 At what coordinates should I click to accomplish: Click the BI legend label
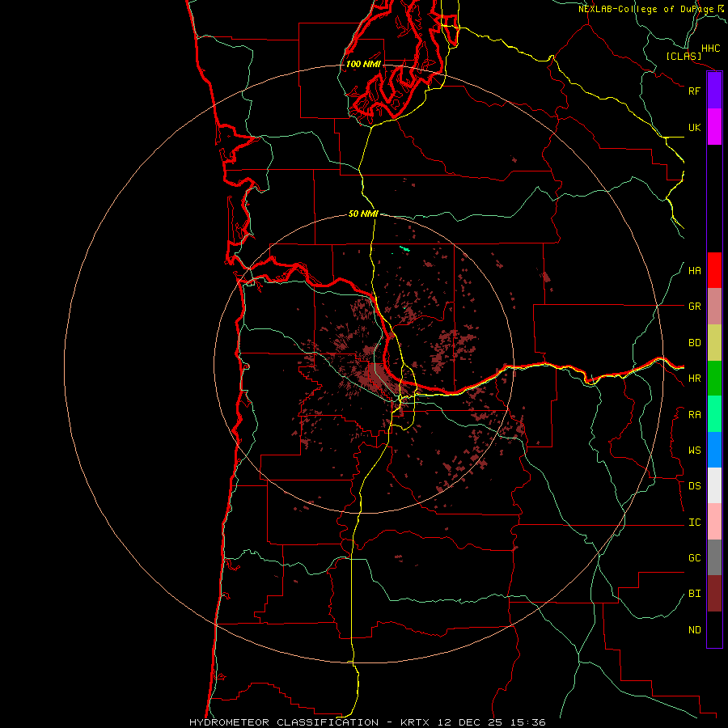pos(694,594)
